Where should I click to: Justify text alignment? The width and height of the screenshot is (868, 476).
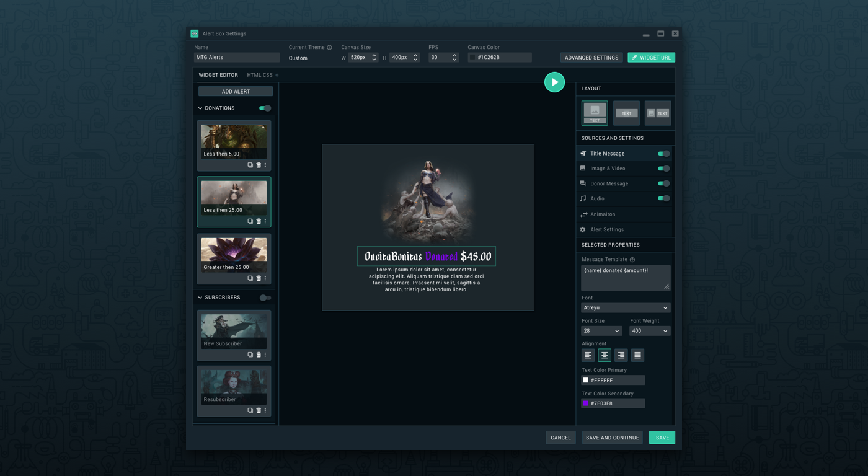637,355
